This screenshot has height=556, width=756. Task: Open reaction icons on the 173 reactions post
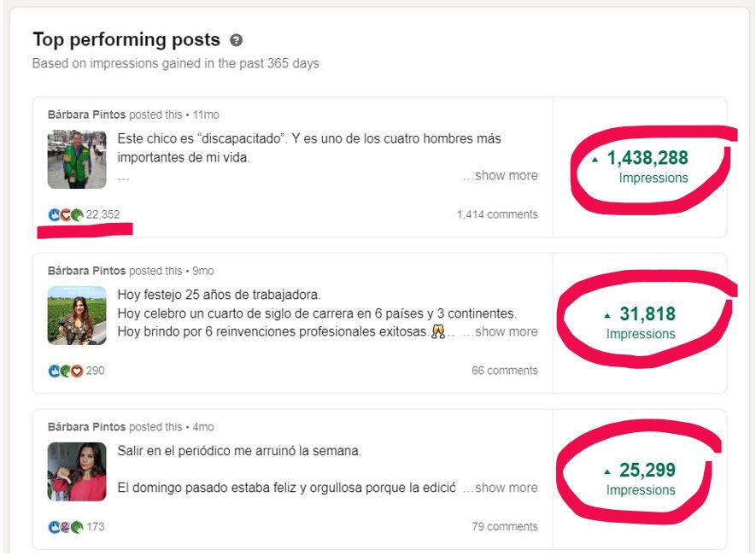click(66, 527)
